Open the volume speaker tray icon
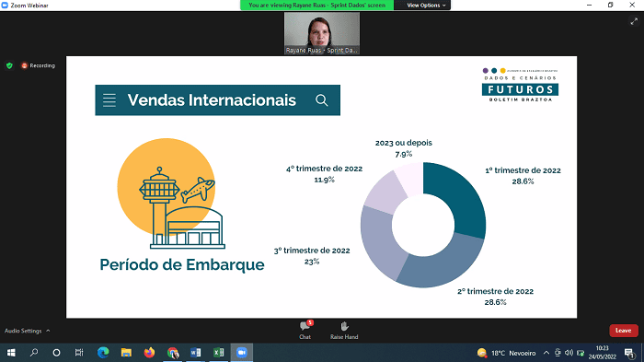This screenshot has width=644, height=362. [569, 353]
